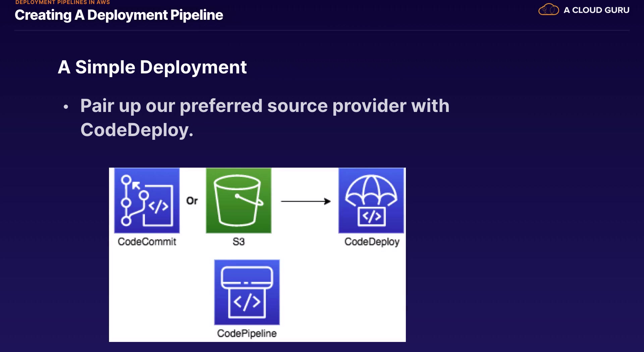Click the A Cloud Guru cloud logo
This screenshot has height=352, width=644.
[548, 10]
